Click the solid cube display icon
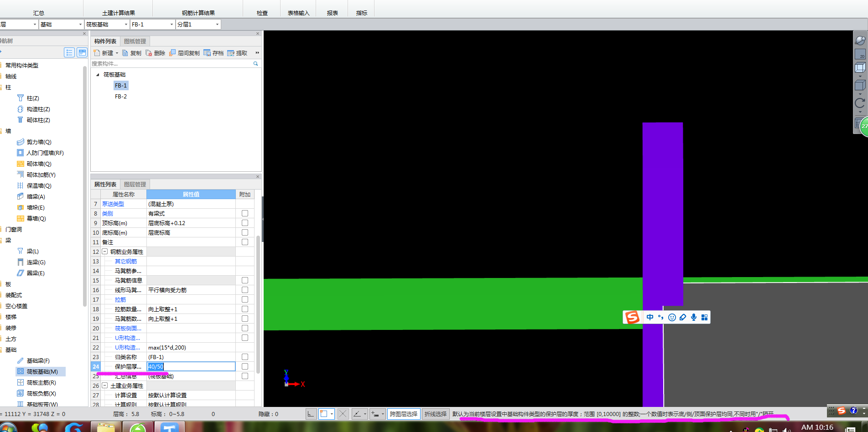This screenshot has height=432, width=868. click(x=860, y=85)
